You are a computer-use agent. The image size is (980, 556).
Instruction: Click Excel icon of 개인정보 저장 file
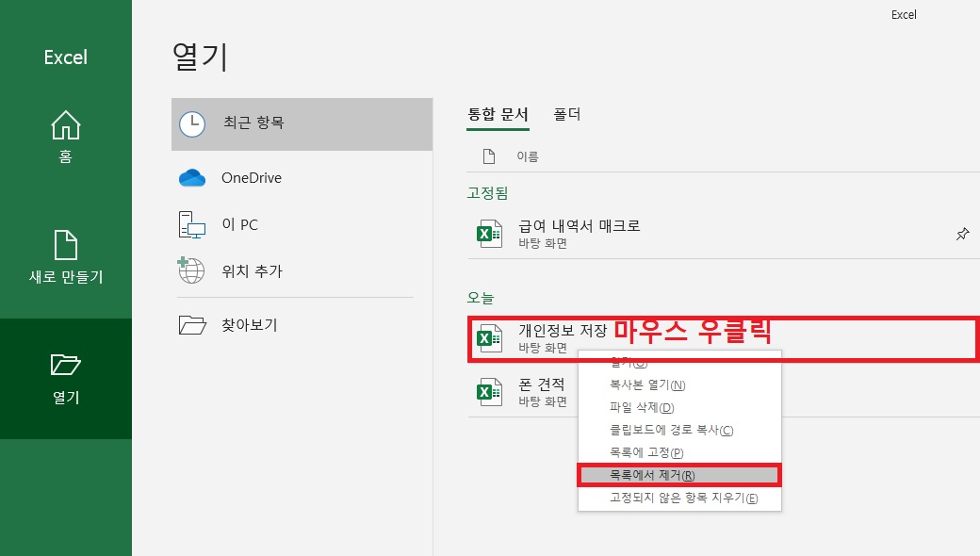pyautogui.click(x=489, y=338)
